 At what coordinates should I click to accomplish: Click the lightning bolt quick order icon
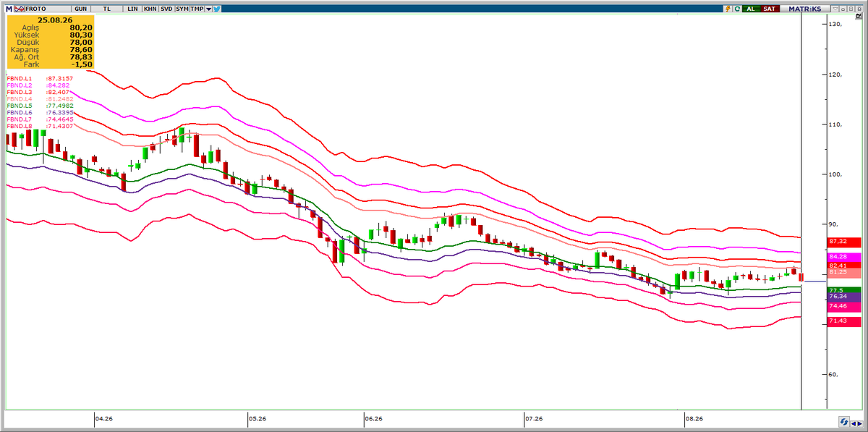pyautogui.click(x=728, y=9)
